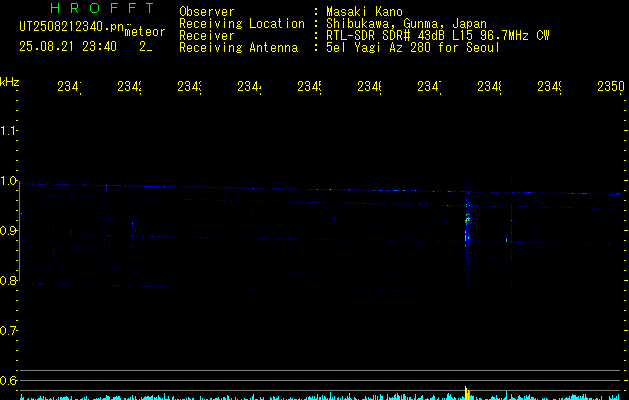This screenshot has width=629, height=400.
Task: Click the 2342 time axis label
Action: [x=129, y=86]
